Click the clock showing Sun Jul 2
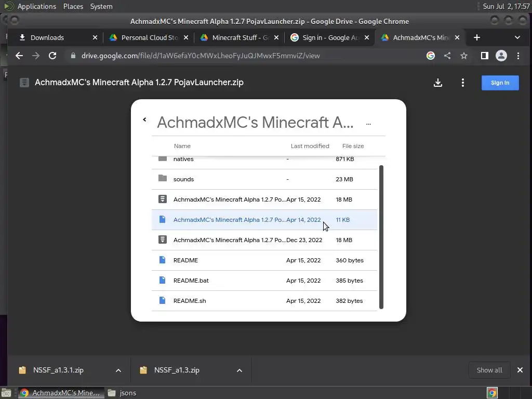532x399 pixels. point(506,6)
